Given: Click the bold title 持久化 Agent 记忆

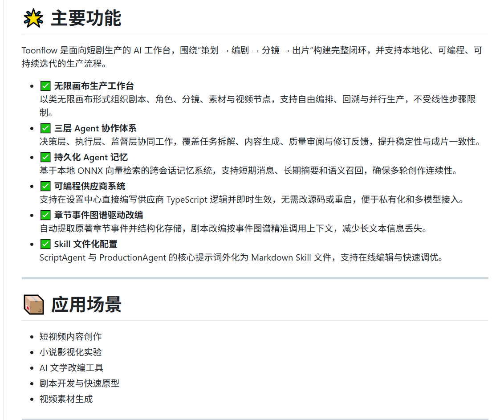Looking at the screenshot, I should [x=91, y=157].
